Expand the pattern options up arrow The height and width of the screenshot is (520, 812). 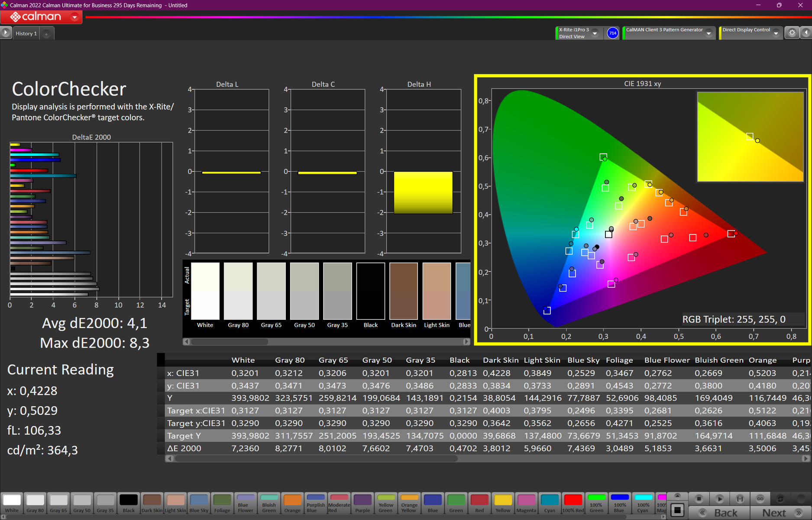[678, 496]
